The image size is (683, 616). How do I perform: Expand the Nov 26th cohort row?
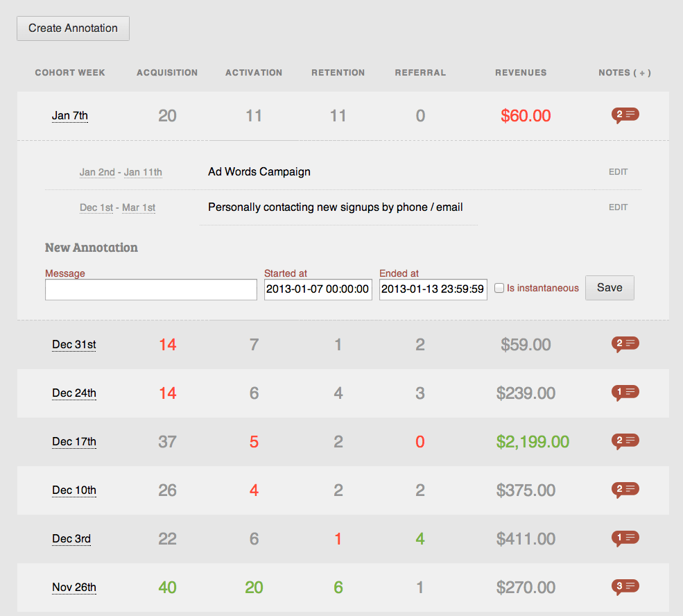74,588
